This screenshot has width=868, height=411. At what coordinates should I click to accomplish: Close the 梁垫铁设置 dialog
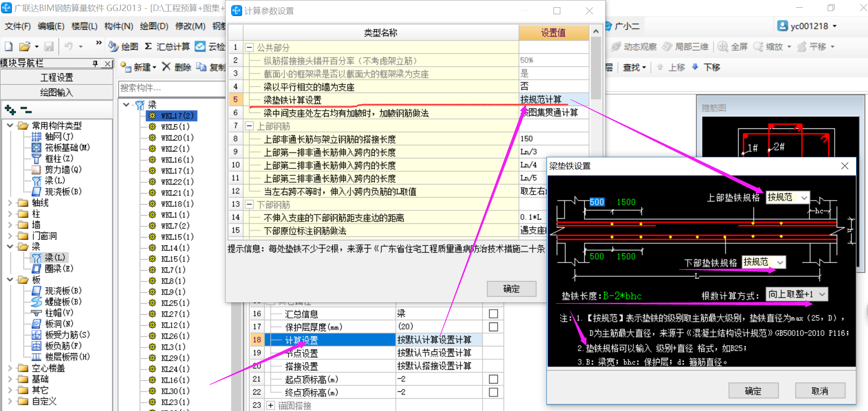(x=845, y=166)
